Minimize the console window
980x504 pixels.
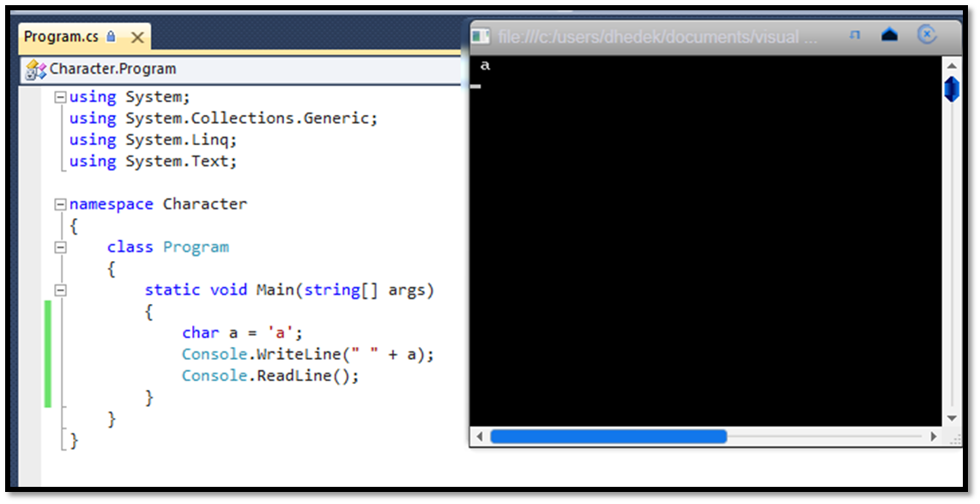pos(855,35)
